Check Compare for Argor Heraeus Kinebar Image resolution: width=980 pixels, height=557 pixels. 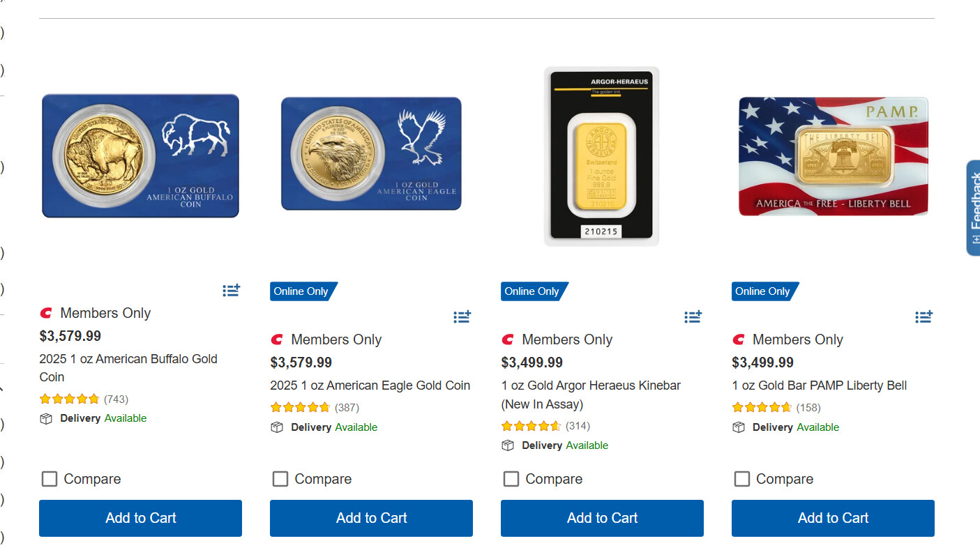(x=511, y=479)
